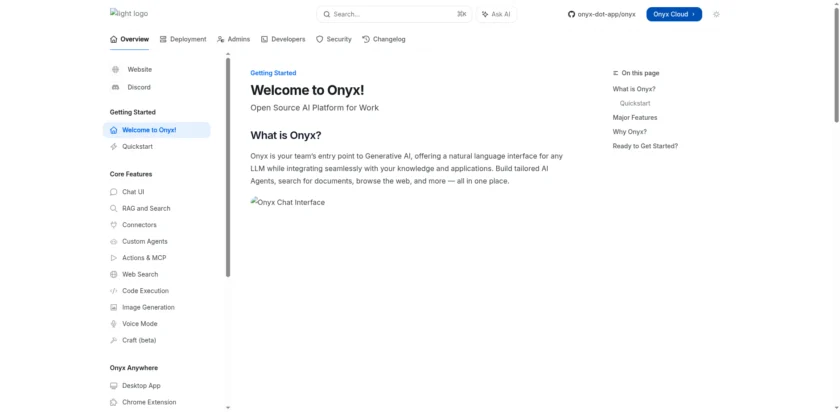The image size is (840, 412).
Task: Click the magnifier icon for RAG and Search
Action: (x=113, y=208)
